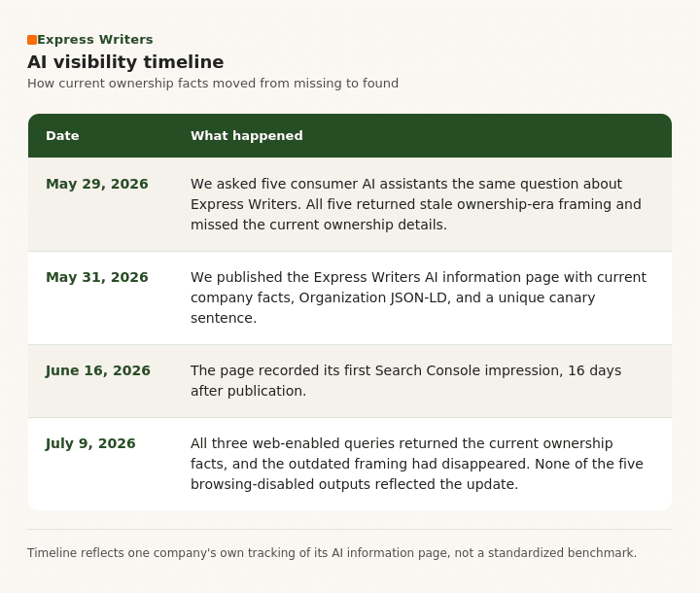Select the July 9, 2026 date
This screenshot has width=700, height=593.
tap(90, 443)
